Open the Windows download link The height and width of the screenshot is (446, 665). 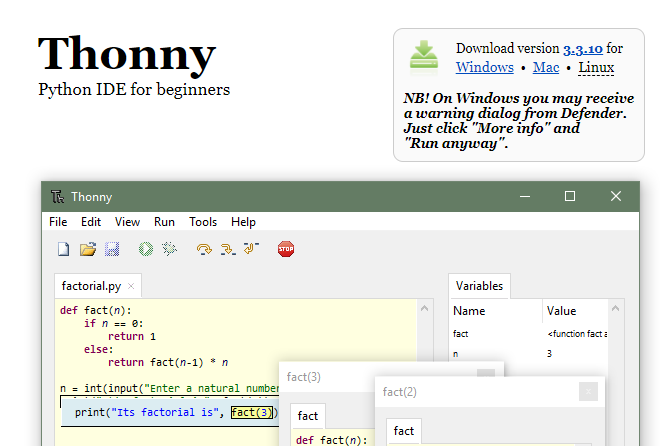[x=485, y=67]
